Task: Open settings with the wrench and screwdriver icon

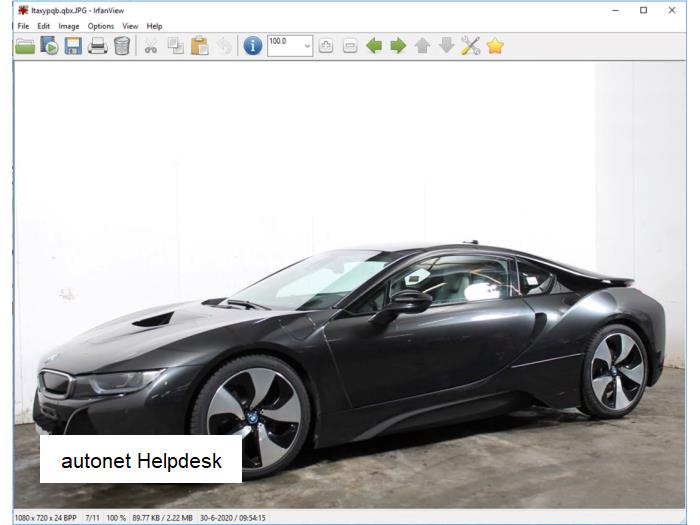Action: click(471, 46)
